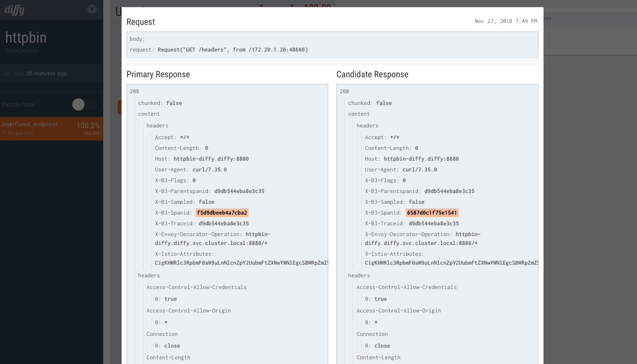The width and height of the screenshot is (637, 364).
Task: Click 'Content-Length: 0' in Primary Response
Action: click(x=182, y=148)
